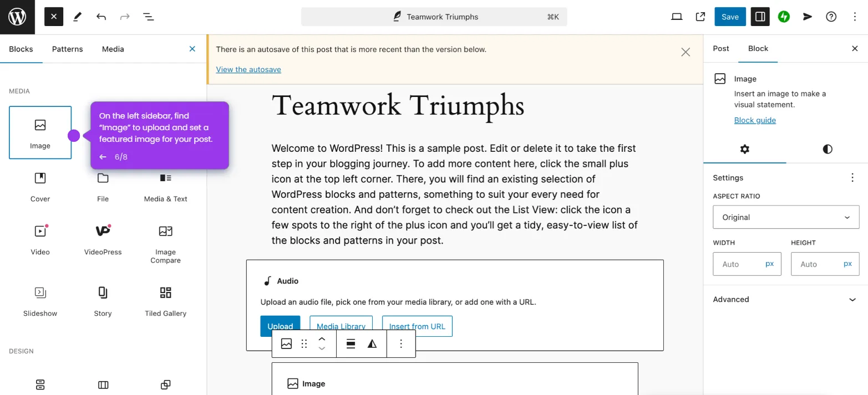Insert the Image block
This screenshot has height=395, width=868.
(x=40, y=132)
